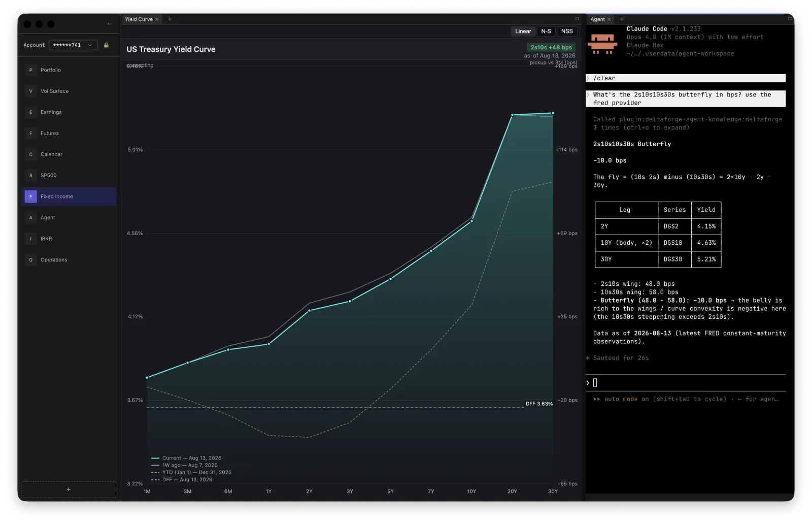Click 'Called plugin' line to expand

coord(688,123)
